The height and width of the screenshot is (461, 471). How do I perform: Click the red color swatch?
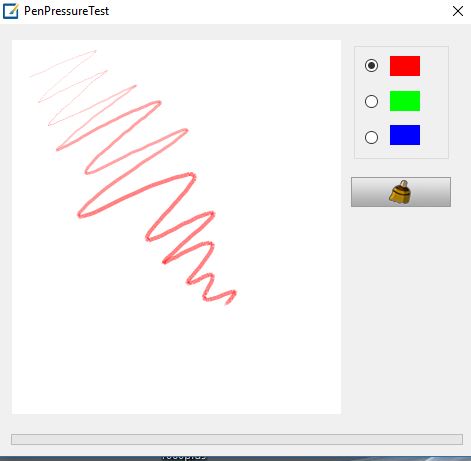pyautogui.click(x=405, y=66)
